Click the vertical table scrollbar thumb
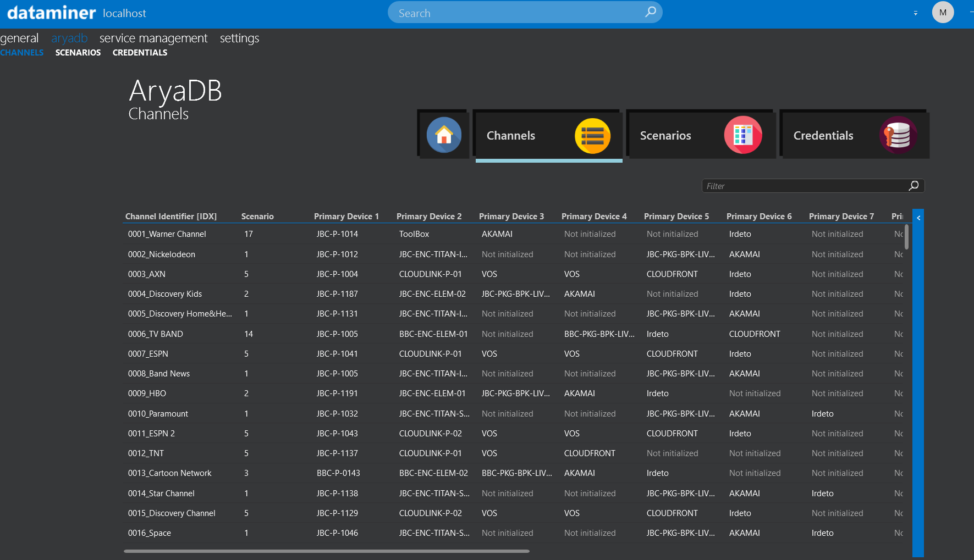The height and width of the screenshot is (560, 974). pos(906,236)
